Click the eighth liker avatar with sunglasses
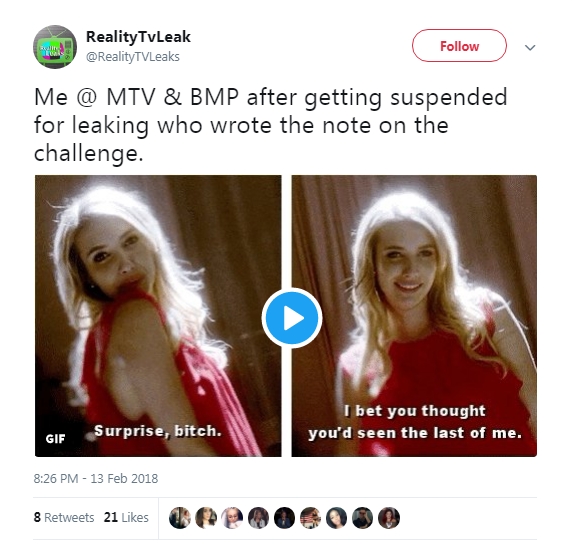 coord(363,518)
